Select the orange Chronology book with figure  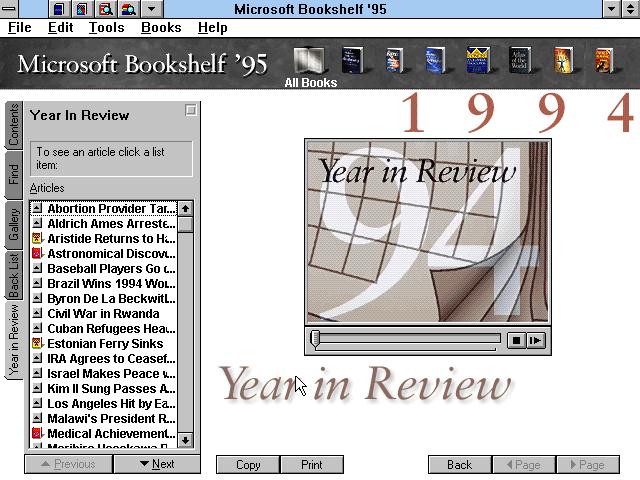[x=563, y=60]
